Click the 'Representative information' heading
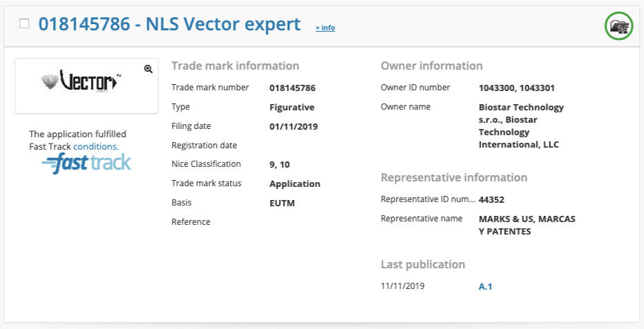This screenshot has width=644, height=329. tap(454, 177)
